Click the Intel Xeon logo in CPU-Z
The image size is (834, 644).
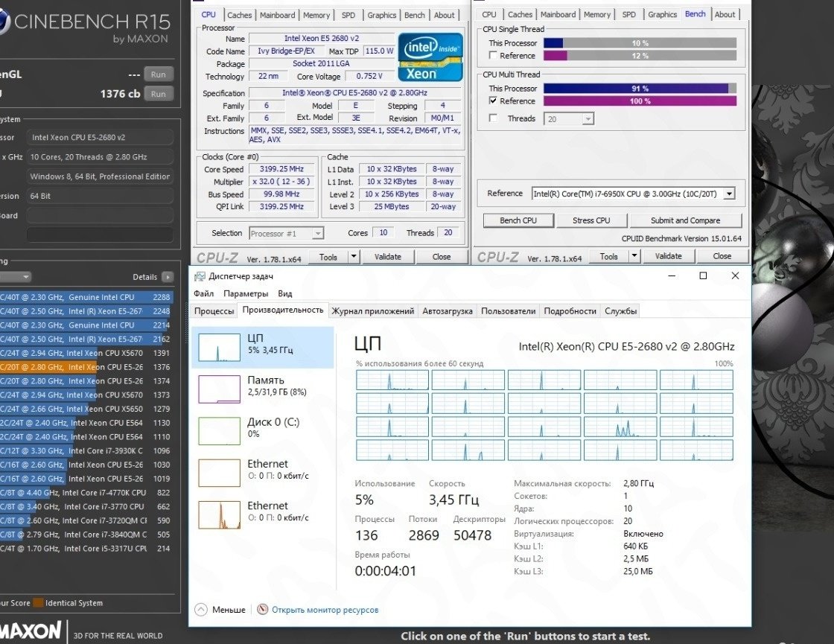430,57
